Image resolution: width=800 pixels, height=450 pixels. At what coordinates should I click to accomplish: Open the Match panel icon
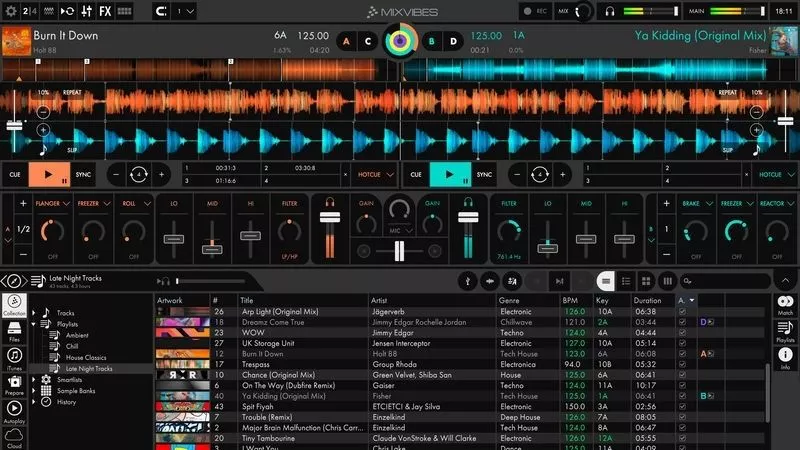coord(785,305)
